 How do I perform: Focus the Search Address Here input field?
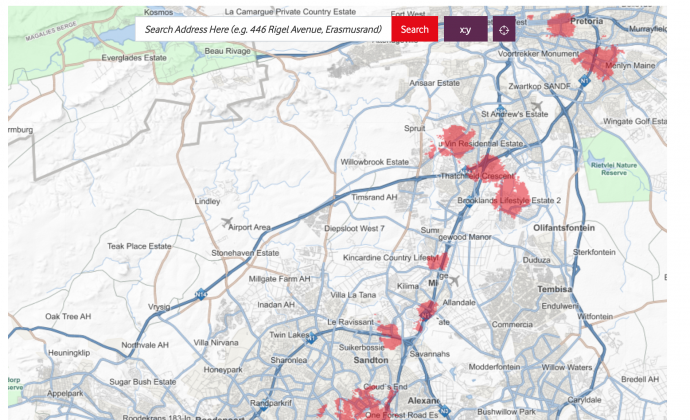[263, 30]
